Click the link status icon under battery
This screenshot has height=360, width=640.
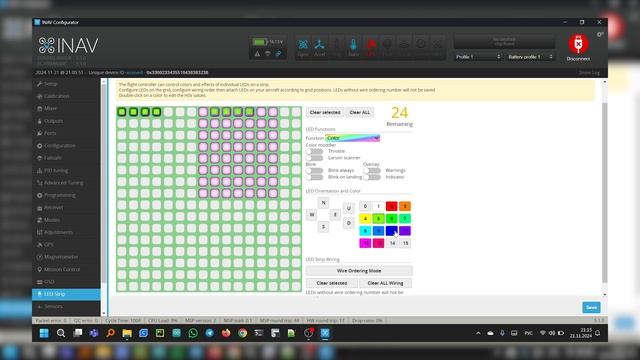pyautogui.click(x=278, y=53)
